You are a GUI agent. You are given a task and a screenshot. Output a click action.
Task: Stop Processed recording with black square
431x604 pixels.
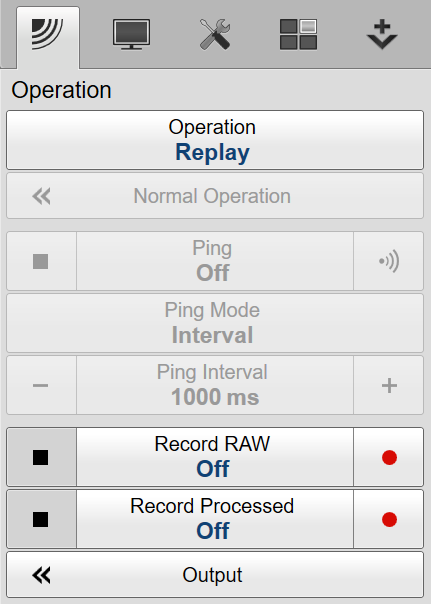(x=41, y=519)
